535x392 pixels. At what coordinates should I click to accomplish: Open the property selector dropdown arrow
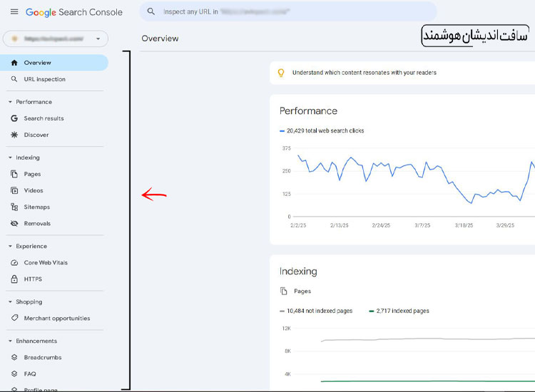pos(98,38)
